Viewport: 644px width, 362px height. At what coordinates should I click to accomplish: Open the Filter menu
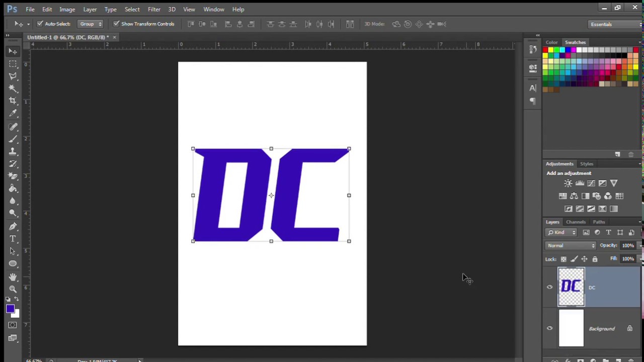tap(154, 9)
